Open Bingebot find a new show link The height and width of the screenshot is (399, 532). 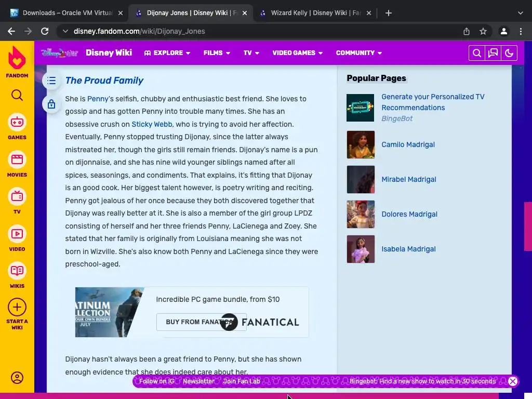[423, 381]
